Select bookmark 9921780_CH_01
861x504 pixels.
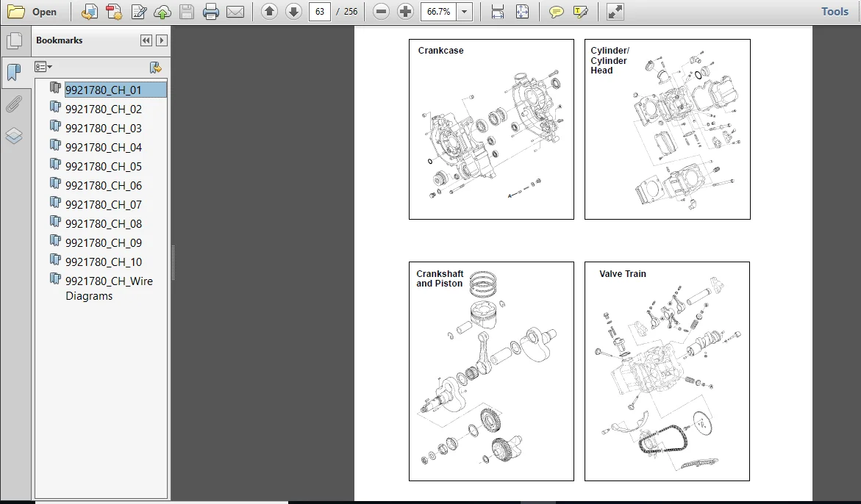[x=103, y=90]
